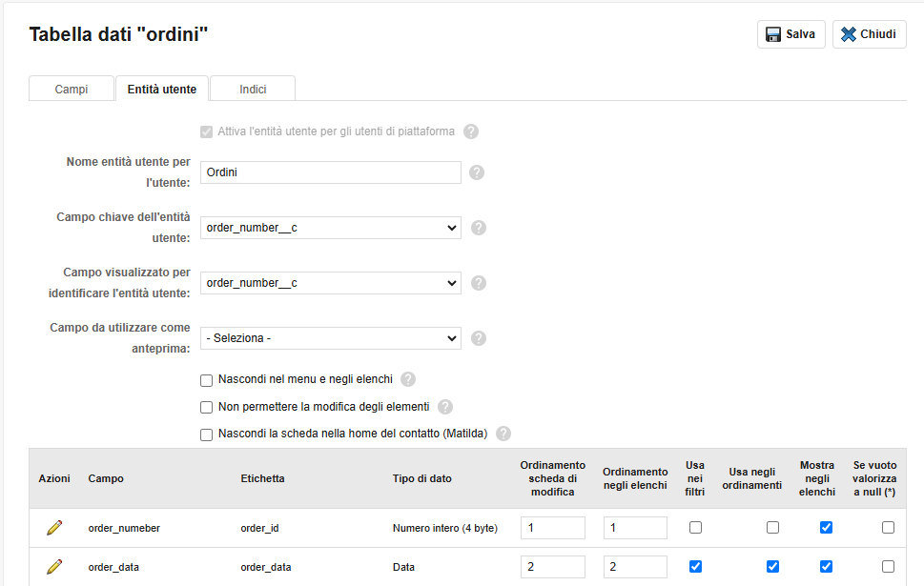
Task: Click the Chiudi button
Action: tap(869, 34)
